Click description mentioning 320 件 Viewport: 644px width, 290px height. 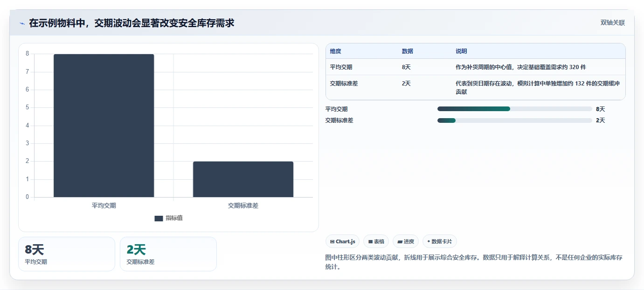coord(520,67)
